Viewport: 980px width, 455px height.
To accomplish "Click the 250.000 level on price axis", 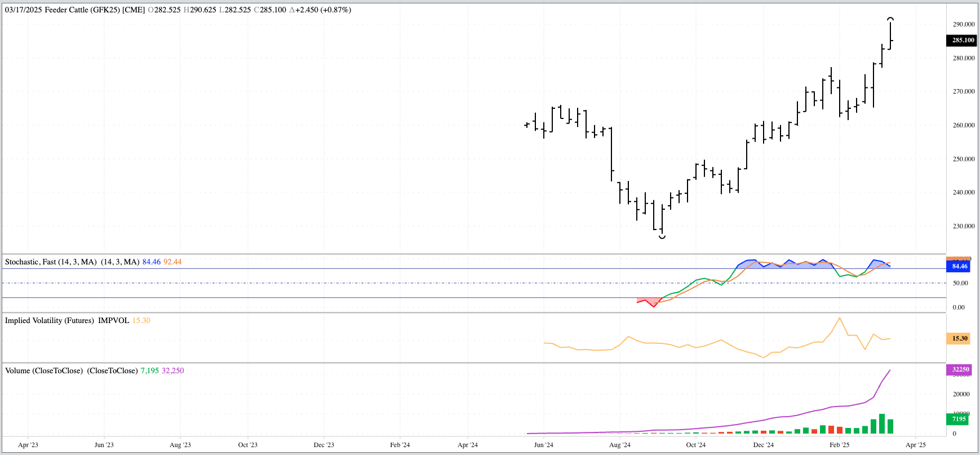I will tap(963, 159).
